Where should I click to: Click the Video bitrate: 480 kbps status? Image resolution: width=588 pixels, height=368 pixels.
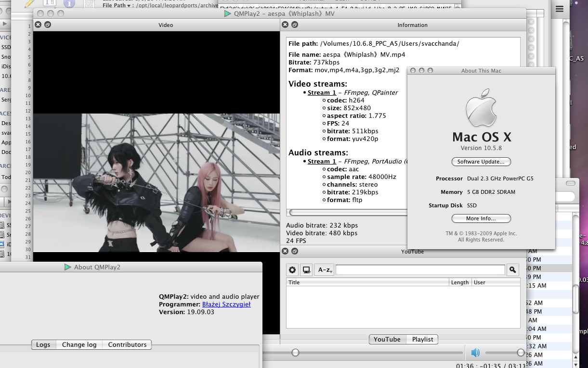pyautogui.click(x=322, y=233)
